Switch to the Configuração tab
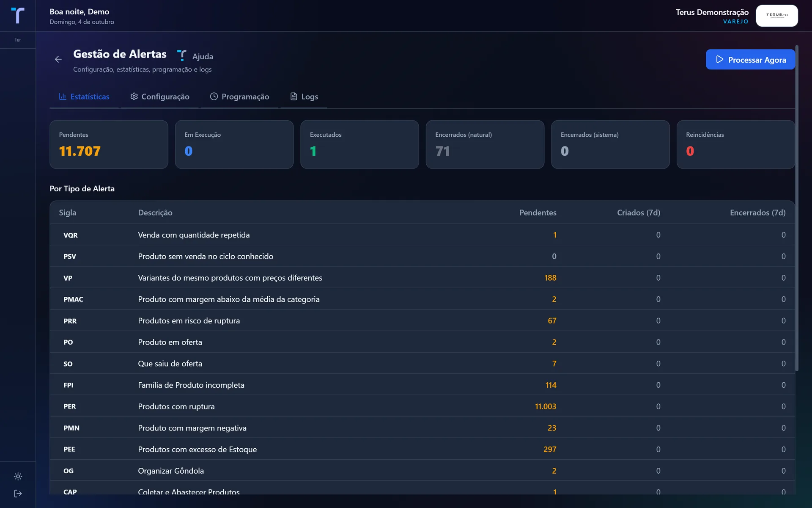This screenshot has width=812, height=508. point(160,97)
